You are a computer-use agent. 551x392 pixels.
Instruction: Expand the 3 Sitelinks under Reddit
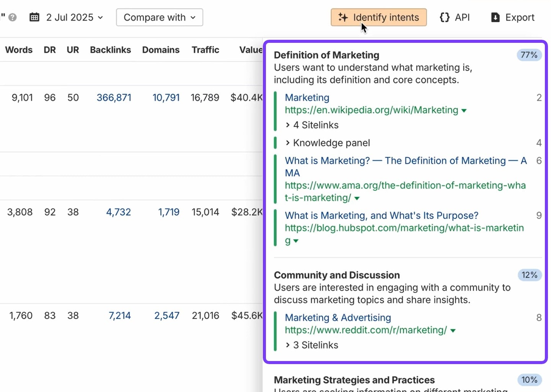tap(312, 345)
